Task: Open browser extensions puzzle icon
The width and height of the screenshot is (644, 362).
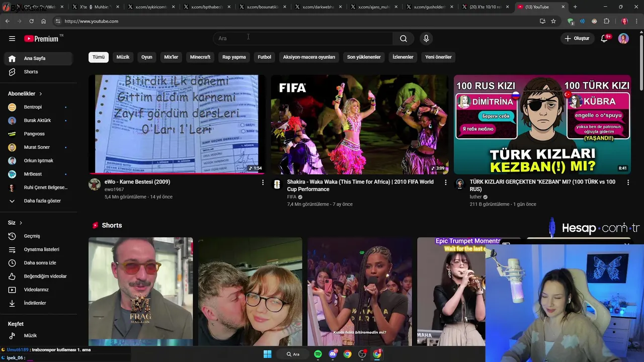Action: pos(607,21)
